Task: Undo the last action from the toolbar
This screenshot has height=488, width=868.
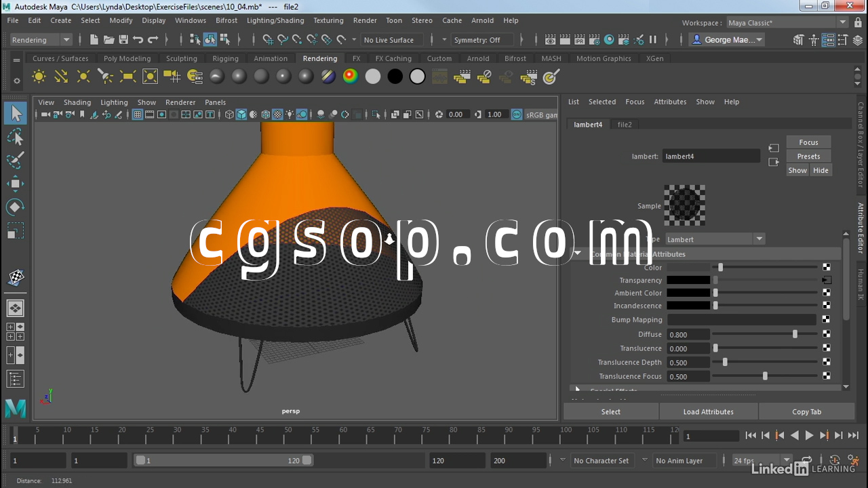Action: (x=138, y=40)
